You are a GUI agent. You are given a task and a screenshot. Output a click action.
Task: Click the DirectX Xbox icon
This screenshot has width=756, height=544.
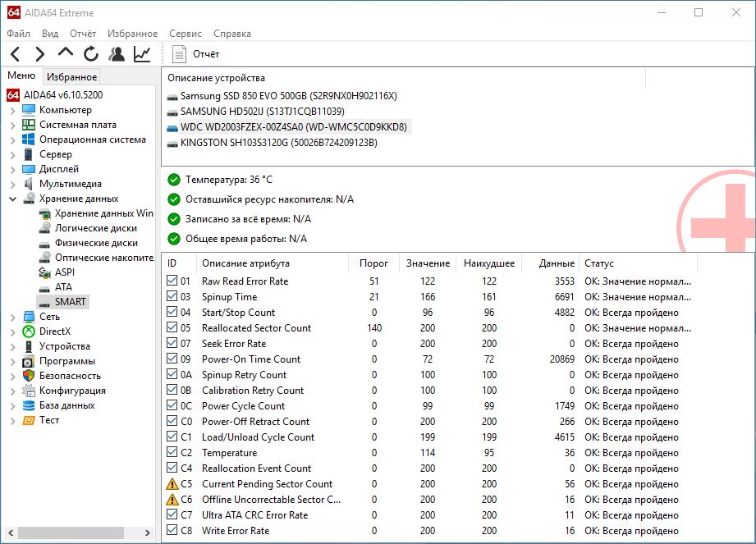click(x=29, y=331)
